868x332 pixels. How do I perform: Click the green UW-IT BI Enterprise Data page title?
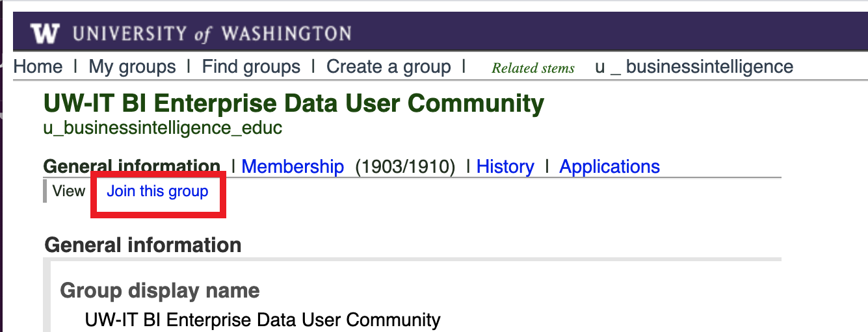pyautogui.click(x=294, y=103)
